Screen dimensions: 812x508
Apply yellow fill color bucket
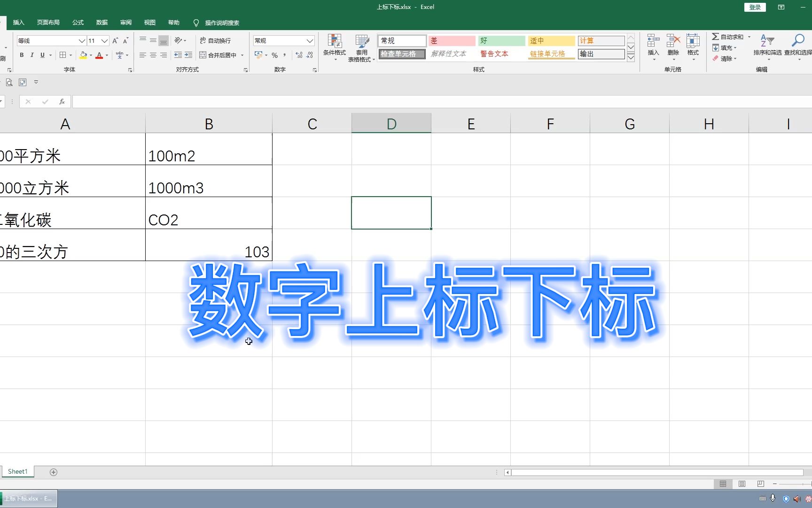(x=83, y=55)
